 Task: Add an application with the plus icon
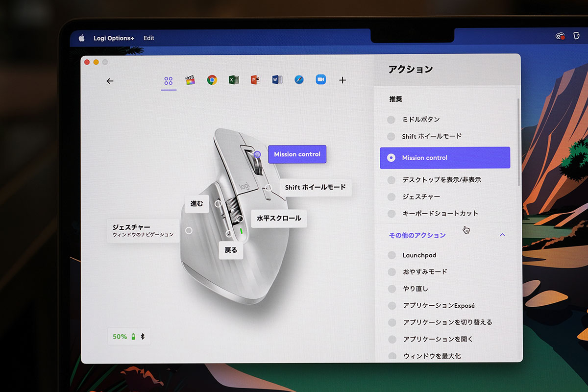(343, 80)
